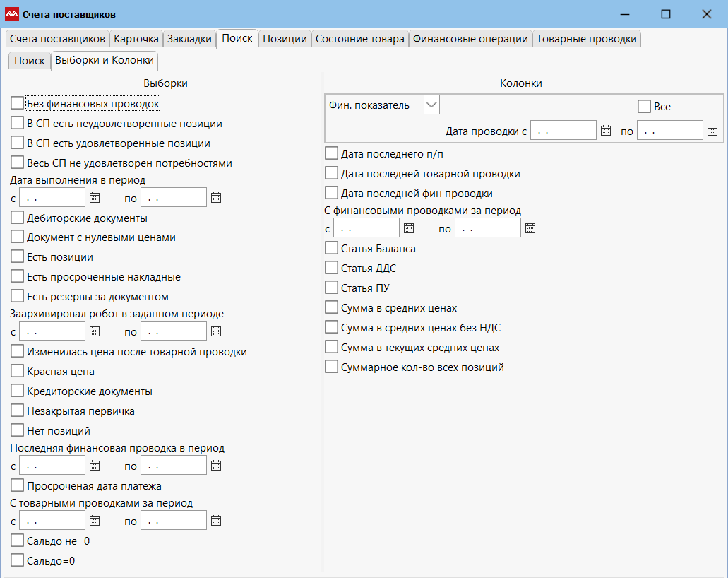728x578 pixels.
Task: Open calendar for 'Дата проводки с' field
Action: 605,130
